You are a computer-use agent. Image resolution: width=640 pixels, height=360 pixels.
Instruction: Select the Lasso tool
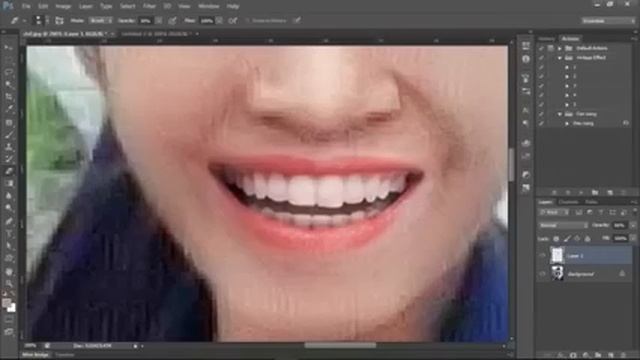tap(9, 72)
